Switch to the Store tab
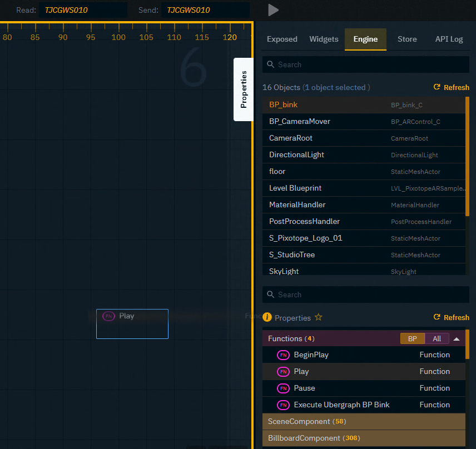The image size is (476, 449). [x=407, y=39]
